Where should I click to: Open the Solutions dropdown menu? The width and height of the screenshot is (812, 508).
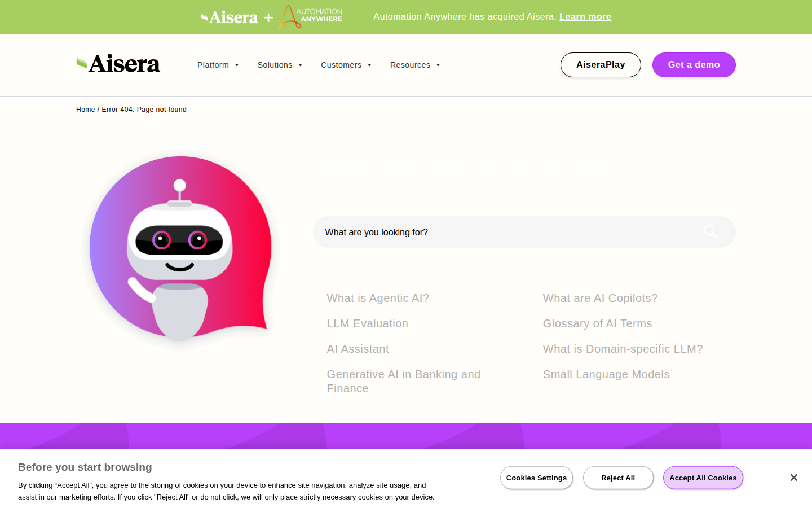pyautogui.click(x=280, y=65)
